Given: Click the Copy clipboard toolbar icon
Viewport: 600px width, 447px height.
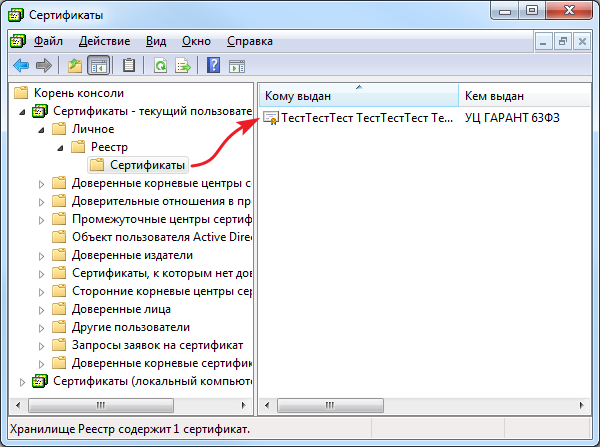Looking at the screenshot, I should click(129, 66).
